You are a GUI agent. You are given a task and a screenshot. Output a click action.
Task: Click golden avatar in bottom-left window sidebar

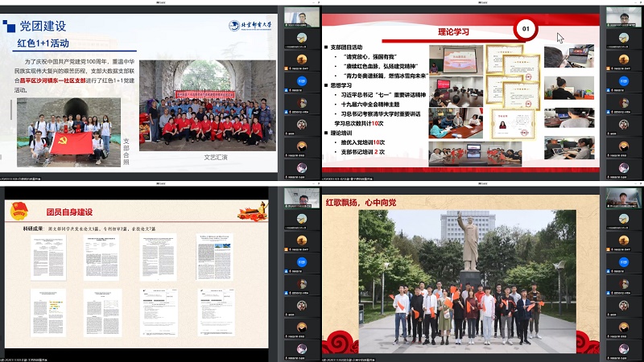pos(302,240)
